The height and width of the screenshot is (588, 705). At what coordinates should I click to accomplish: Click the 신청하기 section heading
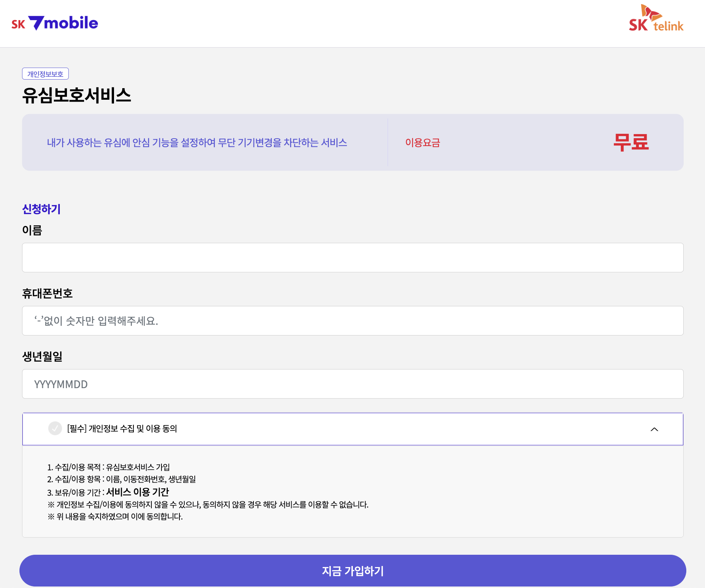click(x=41, y=209)
